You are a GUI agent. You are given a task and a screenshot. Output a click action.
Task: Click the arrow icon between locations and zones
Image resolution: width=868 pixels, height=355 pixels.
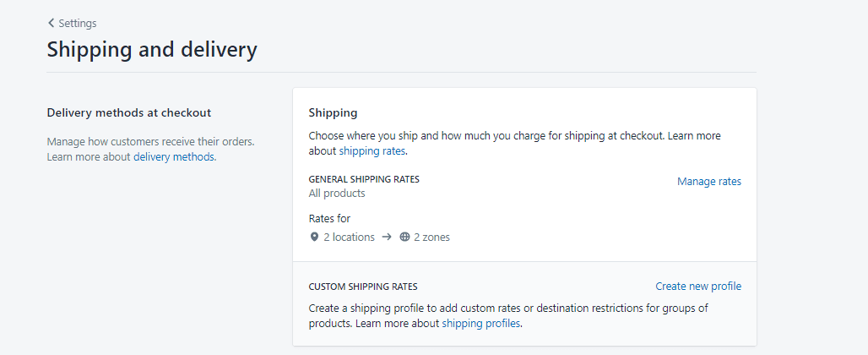pos(387,237)
